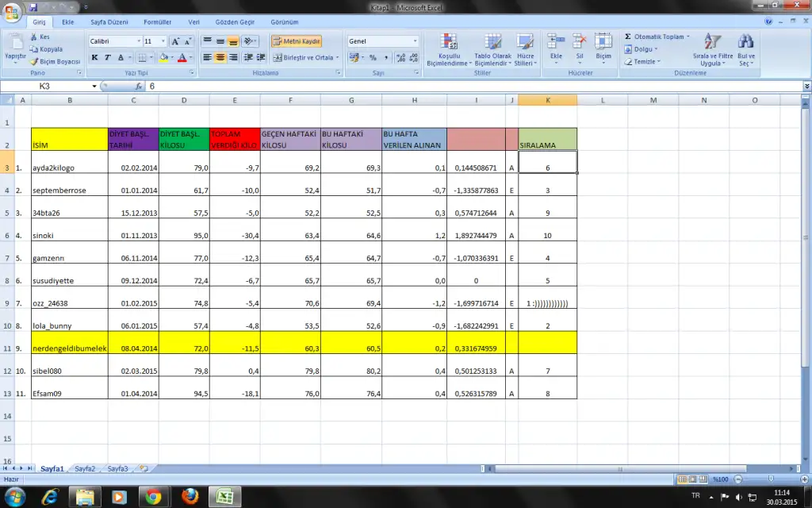Click the Office button
Image resolution: width=812 pixels, height=508 pixels.
coord(13,13)
